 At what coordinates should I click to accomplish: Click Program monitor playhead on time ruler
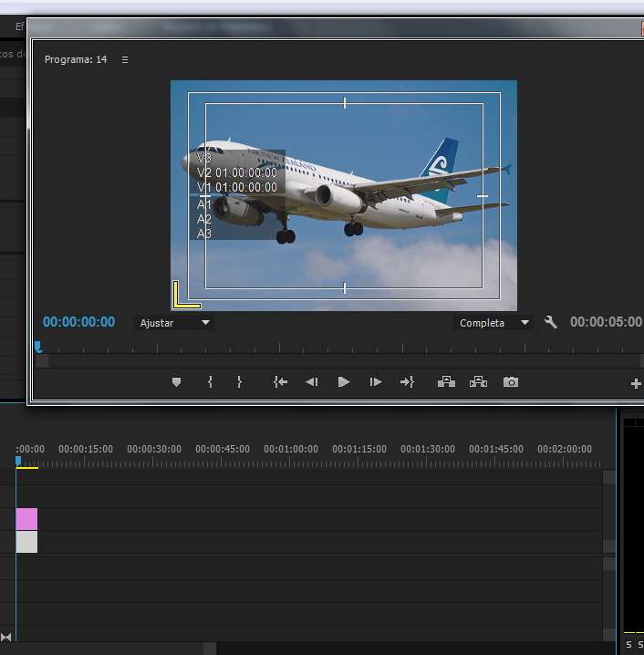tap(38, 348)
